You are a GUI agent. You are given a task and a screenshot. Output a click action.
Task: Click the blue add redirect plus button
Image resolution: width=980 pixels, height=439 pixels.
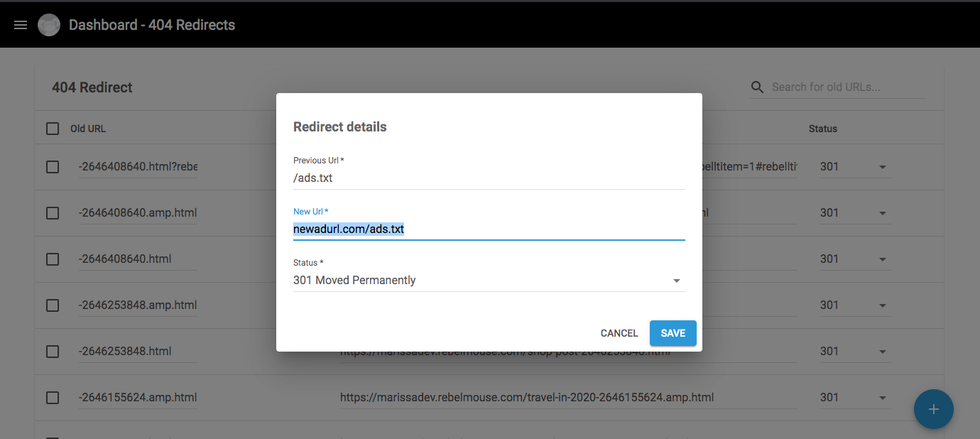pos(933,409)
